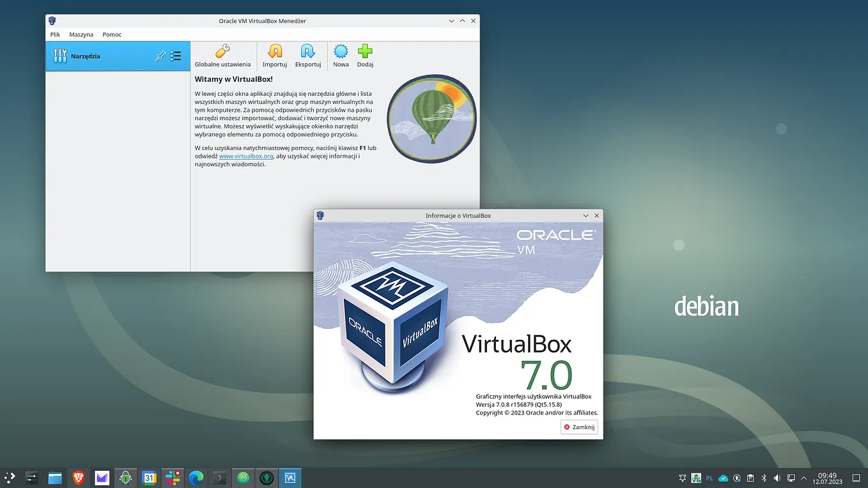Open the volume control from the tray
Image resolution: width=868 pixels, height=488 pixels.
pos(777,477)
